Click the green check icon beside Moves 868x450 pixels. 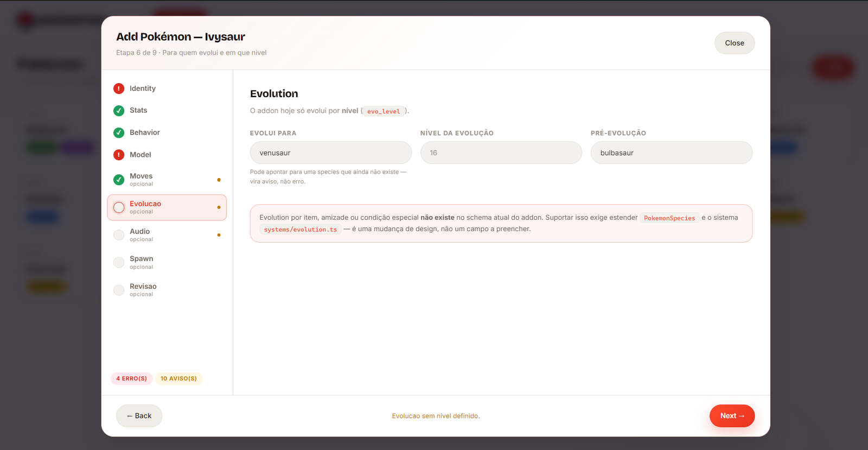tap(119, 180)
